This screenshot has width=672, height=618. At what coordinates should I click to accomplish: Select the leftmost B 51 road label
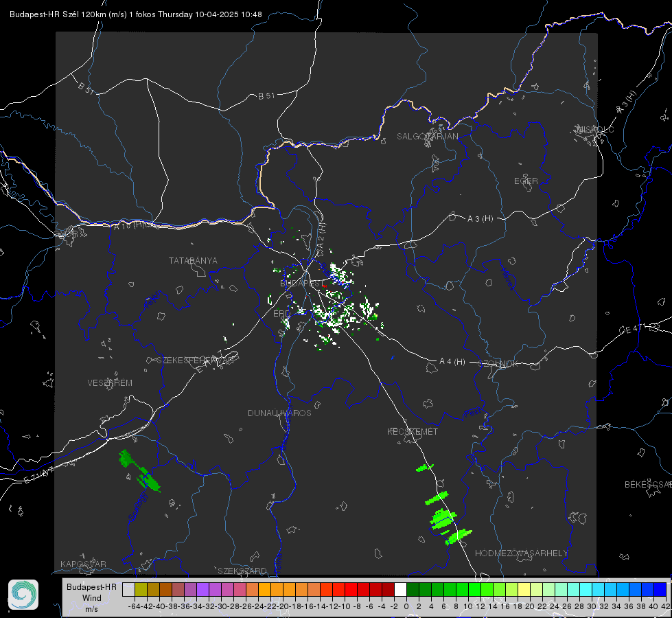click(x=86, y=88)
